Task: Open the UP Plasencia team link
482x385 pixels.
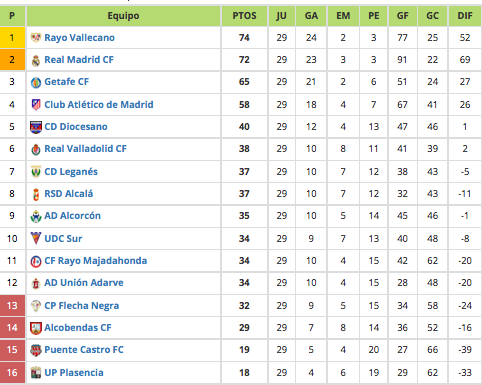Action: [74, 373]
